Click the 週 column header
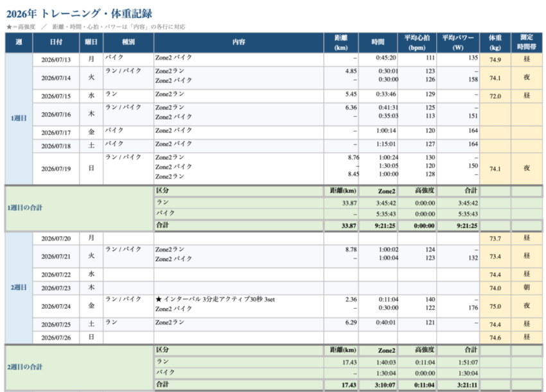The width and height of the screenshot is (546, 392). point(19,42)
